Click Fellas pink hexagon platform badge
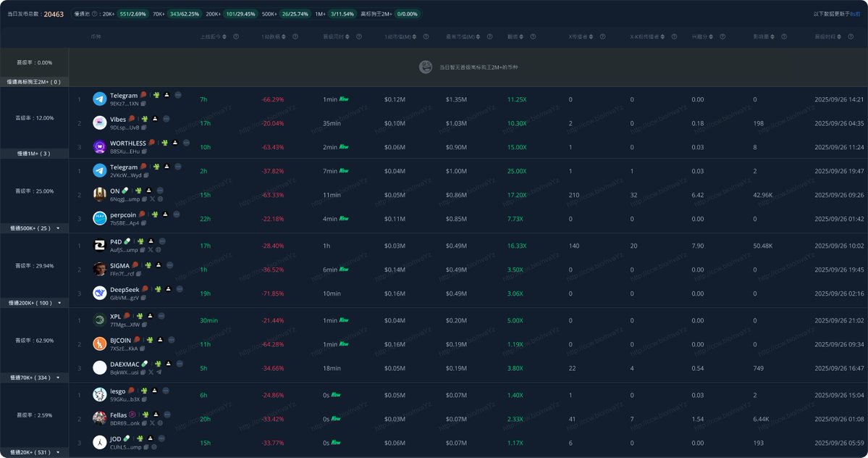 [x=132, y=415]
